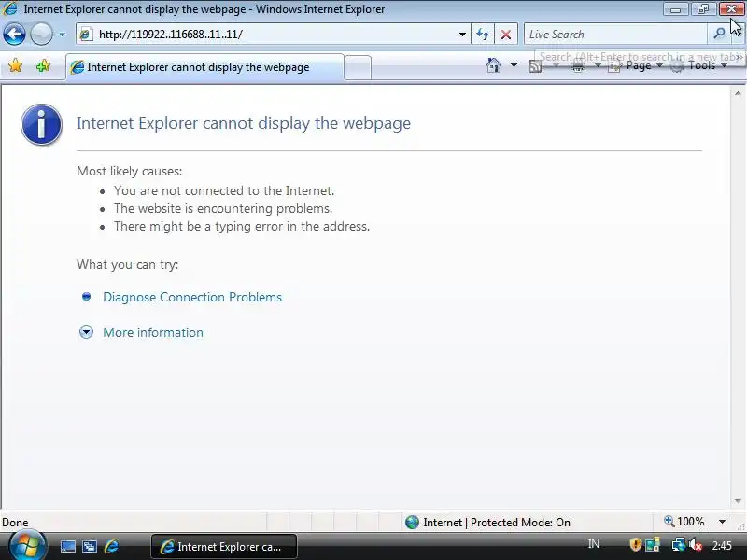Click the Show Desktop quick launch icon
Viewport: 747px width, 560px height.
(x=67, y=546)
